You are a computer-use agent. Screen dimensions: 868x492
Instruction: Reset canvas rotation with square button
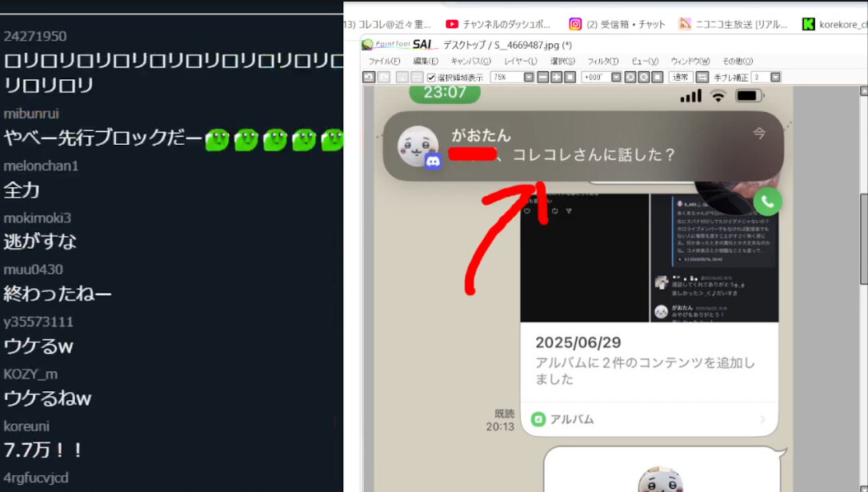pyautogui.click(x=657, y=78)
